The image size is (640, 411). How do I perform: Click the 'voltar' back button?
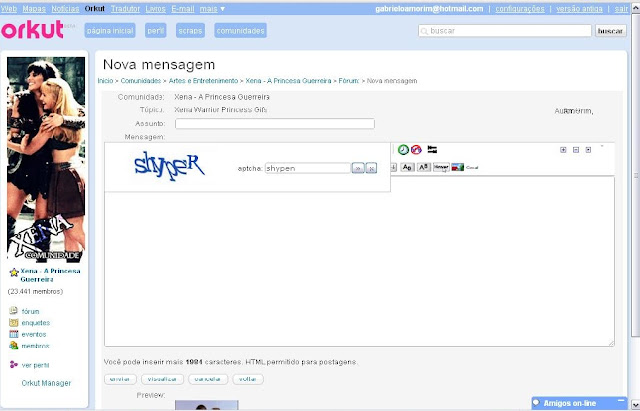point(248,379)
